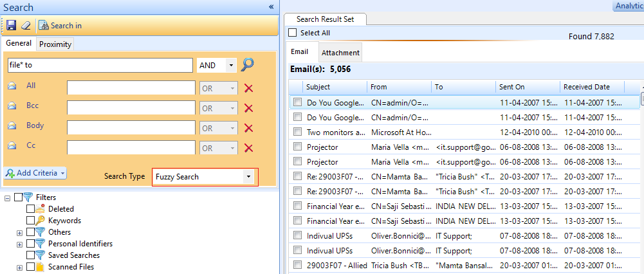Expand the Personal Identifiers tree node
The height and width of the screenshot is (274, 644).
19,244
